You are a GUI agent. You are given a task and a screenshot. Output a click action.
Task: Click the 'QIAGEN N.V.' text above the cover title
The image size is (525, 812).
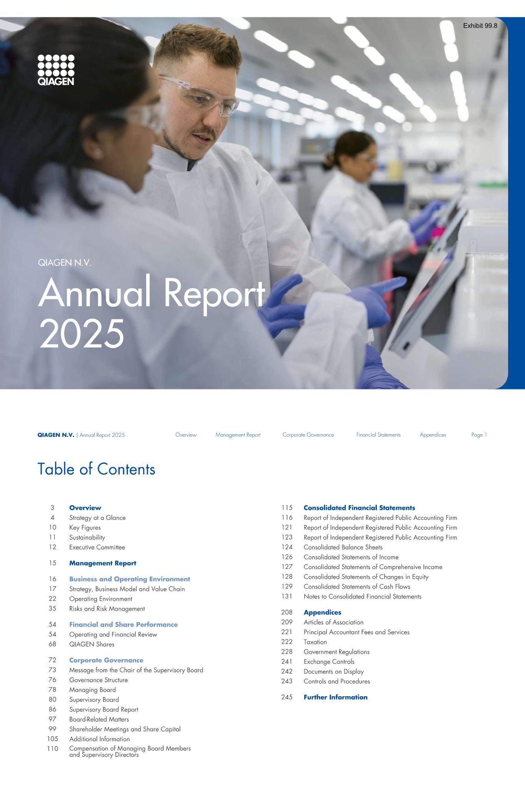pos(64,263)
